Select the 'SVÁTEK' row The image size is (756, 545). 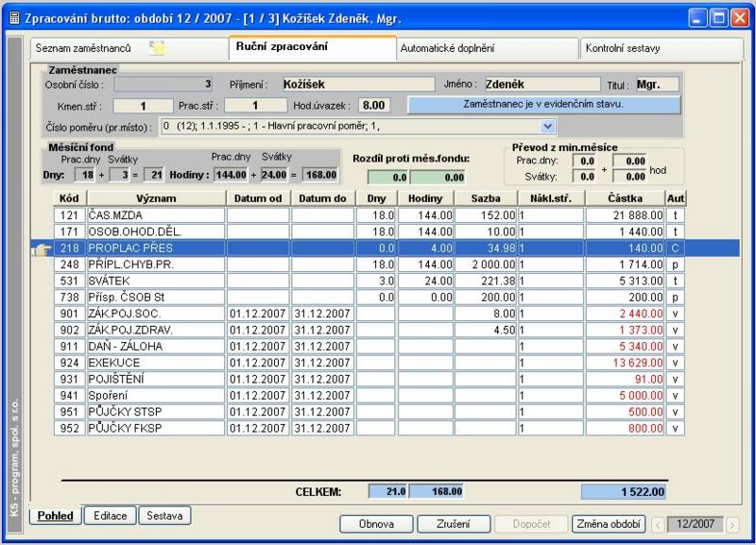point(369,281)
